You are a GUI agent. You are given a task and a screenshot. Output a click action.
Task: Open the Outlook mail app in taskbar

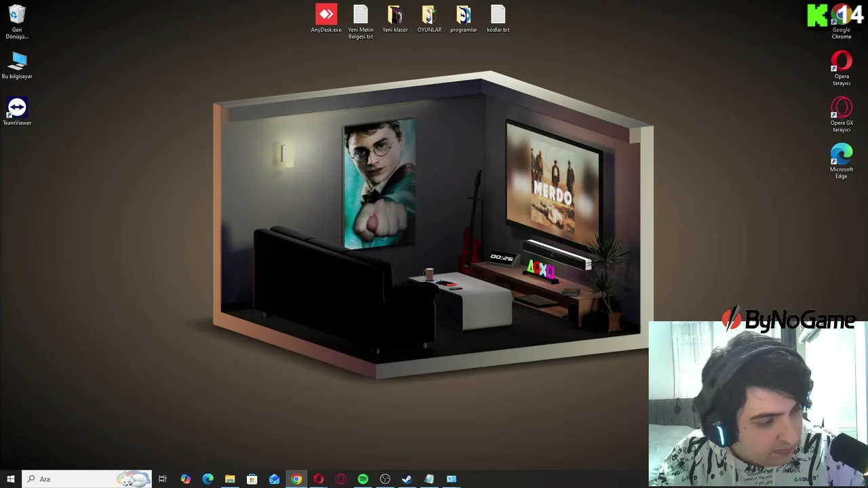point(274,479)
